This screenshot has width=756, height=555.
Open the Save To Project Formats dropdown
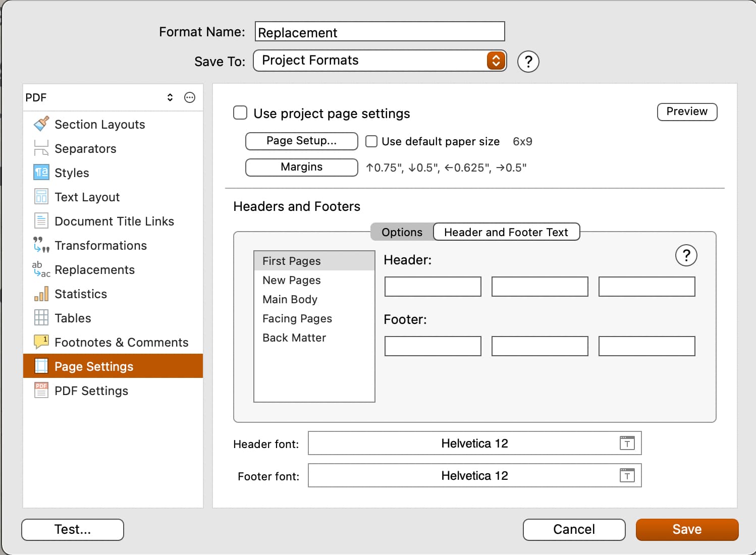tap(380, 61)
